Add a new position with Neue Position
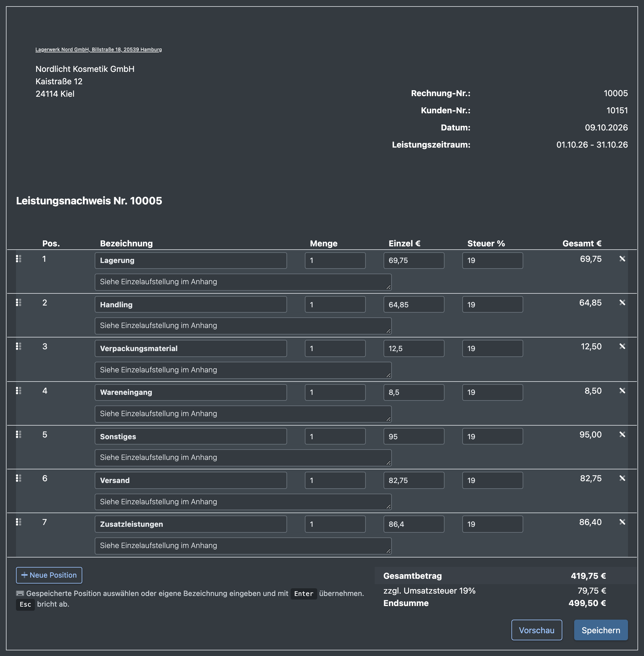The image size is (644, 656). [x=49, y=575]
